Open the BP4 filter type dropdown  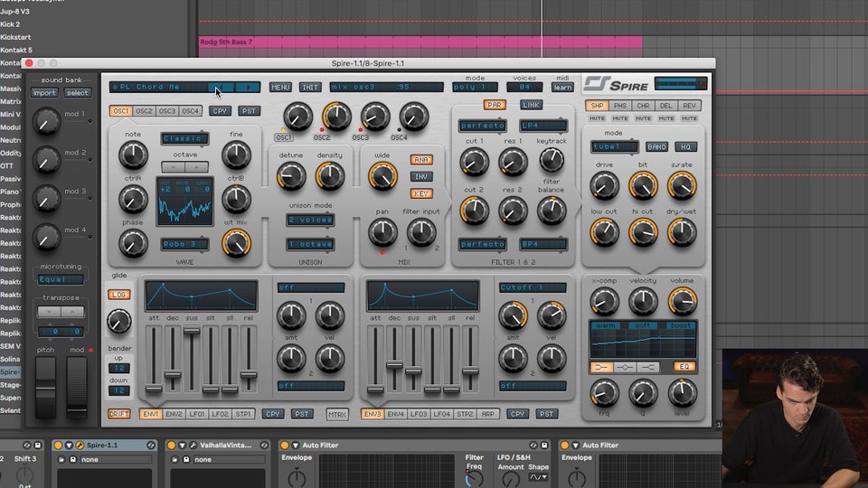coord(543,244)
